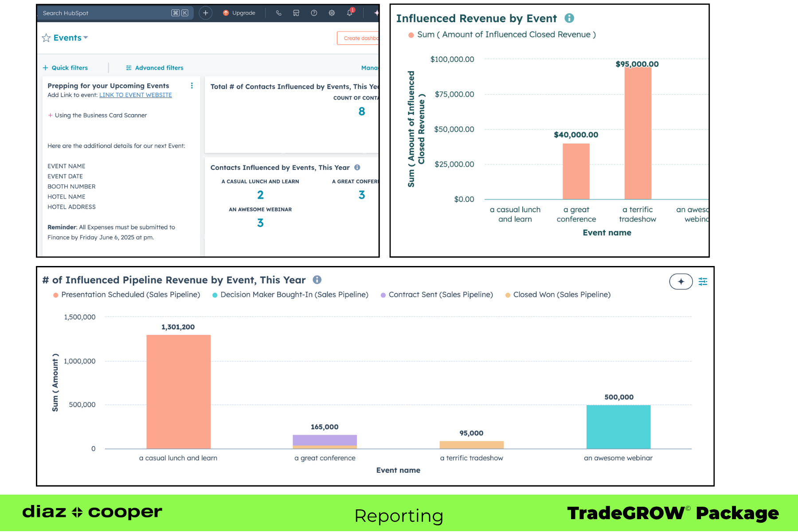
Task: Open the three-dot menu on Prepping for Upcoming Events
Action: [x=192, y=86]
